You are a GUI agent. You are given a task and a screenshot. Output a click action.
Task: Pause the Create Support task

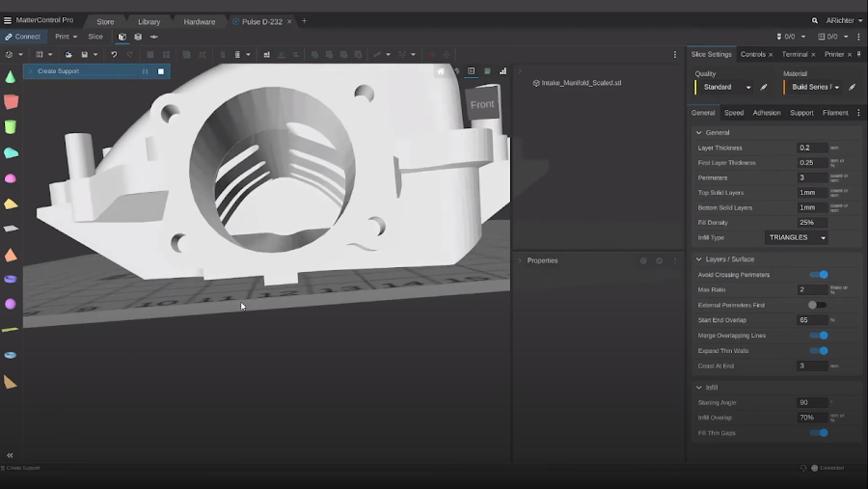click(146, 71)
